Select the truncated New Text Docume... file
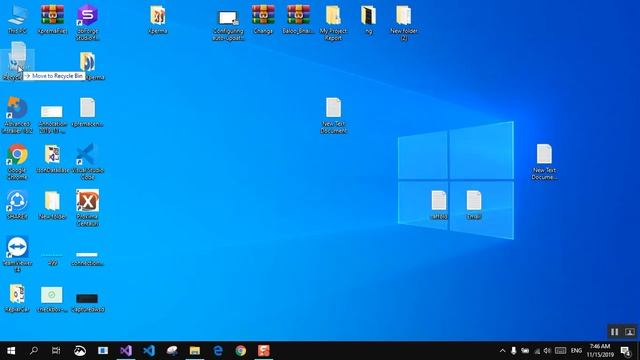This screenshot has width=640, height=360. pos(544,162)
